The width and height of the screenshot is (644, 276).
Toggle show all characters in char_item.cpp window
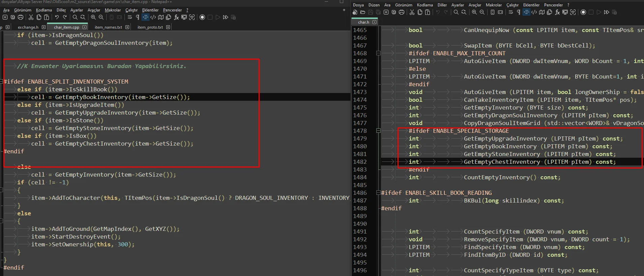coord(138,17)
